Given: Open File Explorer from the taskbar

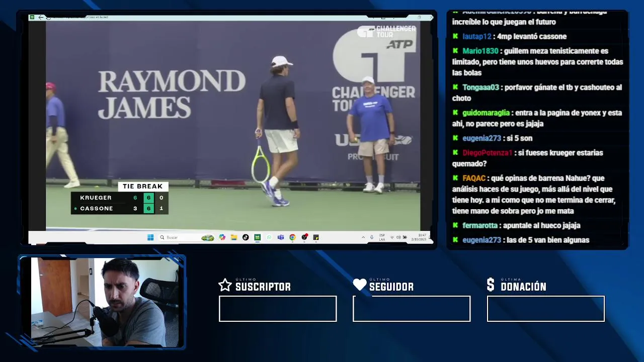Looking at the screenshot, I should click(234, 237).
